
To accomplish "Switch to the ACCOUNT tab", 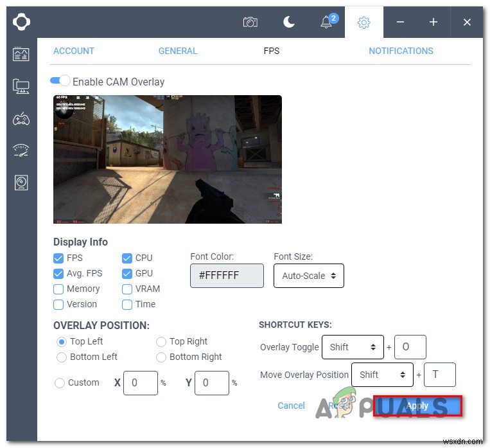I will click(x=73, y=51).
